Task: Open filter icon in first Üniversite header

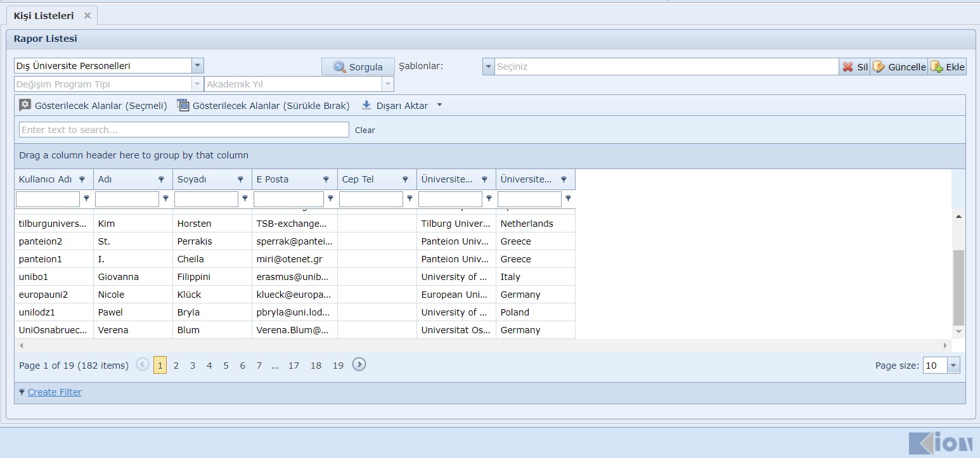Action: (x=484, y=179)
